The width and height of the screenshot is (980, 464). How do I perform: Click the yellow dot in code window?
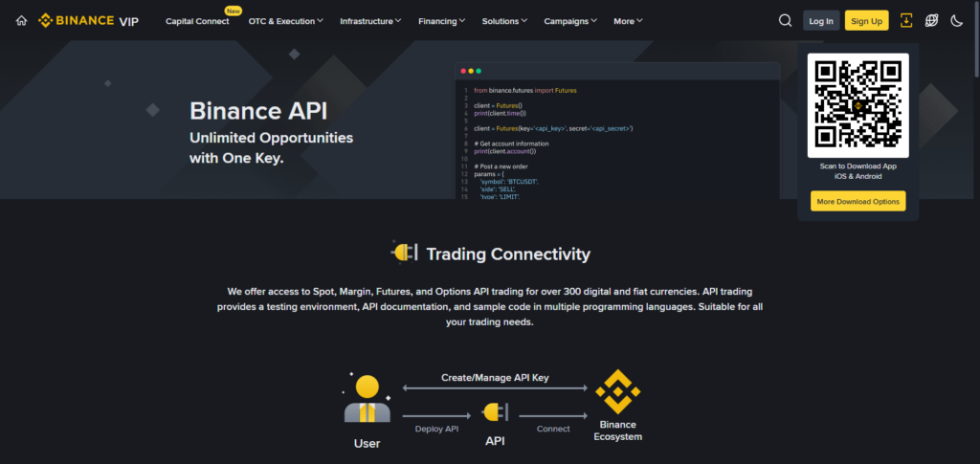click(x=471, y=71)
